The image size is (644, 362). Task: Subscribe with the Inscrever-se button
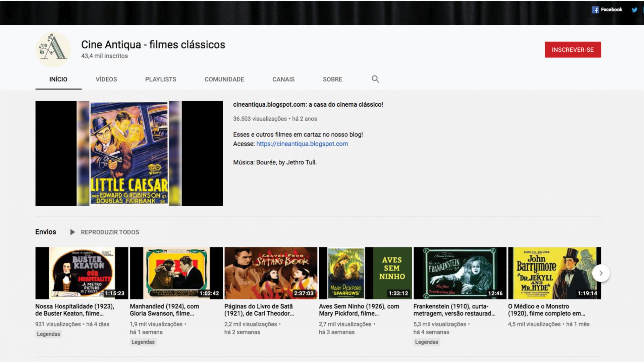[x=573, y=50]
